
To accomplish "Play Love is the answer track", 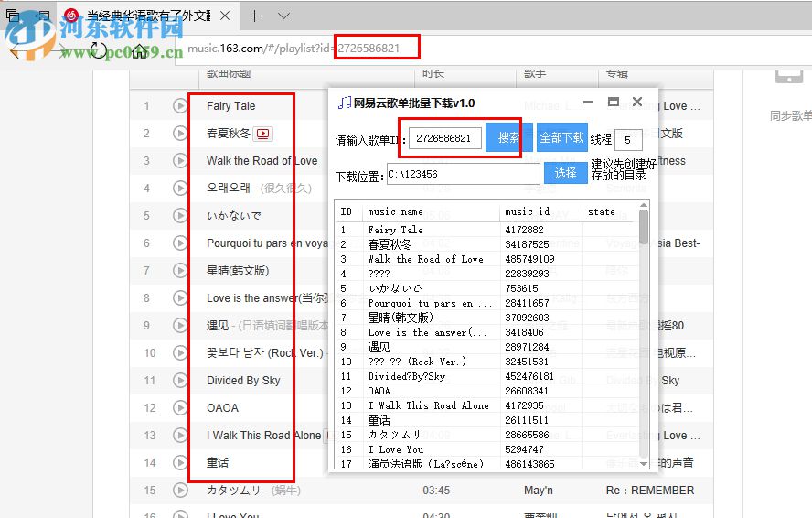I will [180, 297].
